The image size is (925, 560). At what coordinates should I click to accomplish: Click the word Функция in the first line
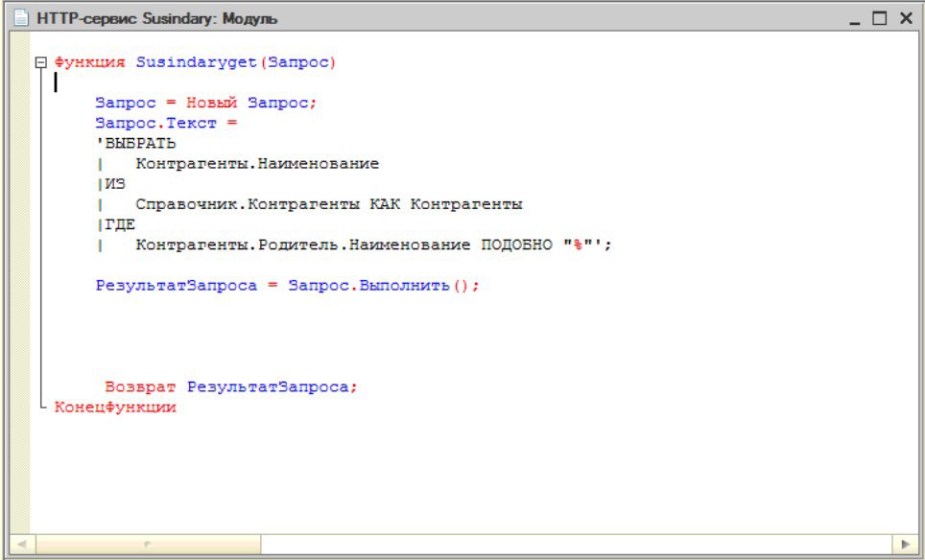point(89,62)
